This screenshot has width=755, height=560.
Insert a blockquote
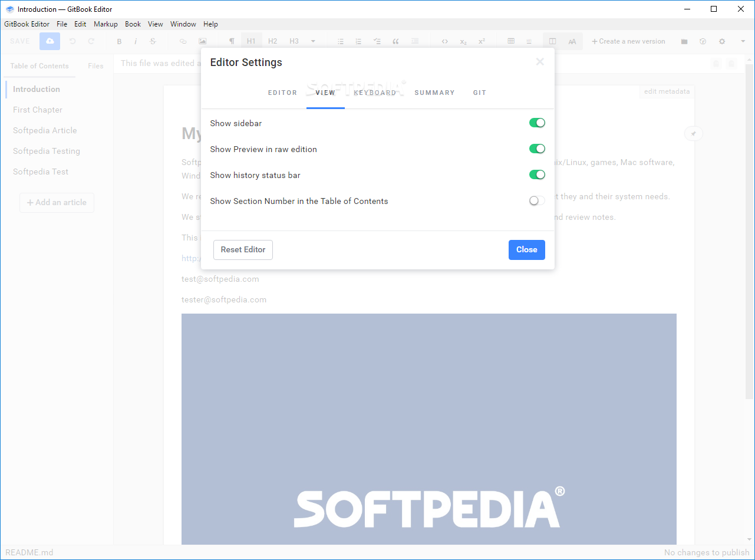pos(395,41)
